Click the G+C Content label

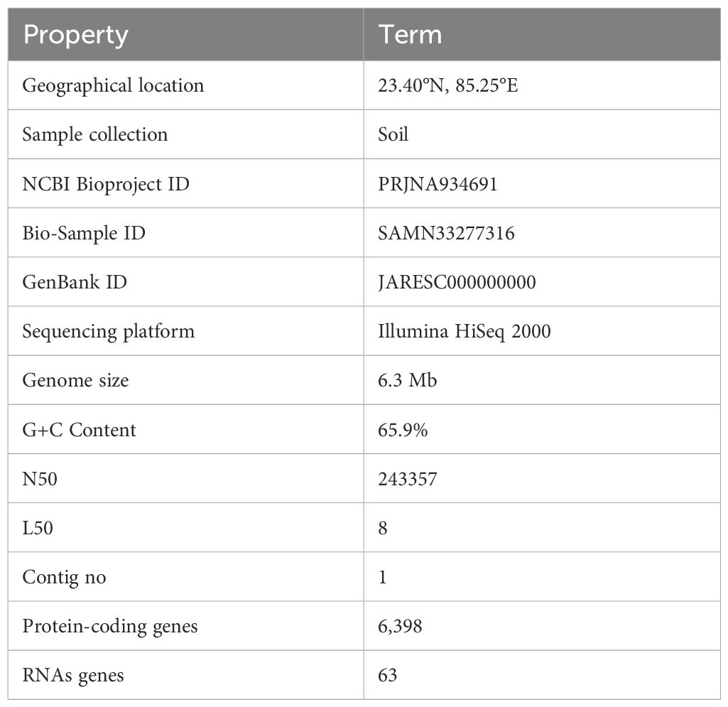(79, 430)
